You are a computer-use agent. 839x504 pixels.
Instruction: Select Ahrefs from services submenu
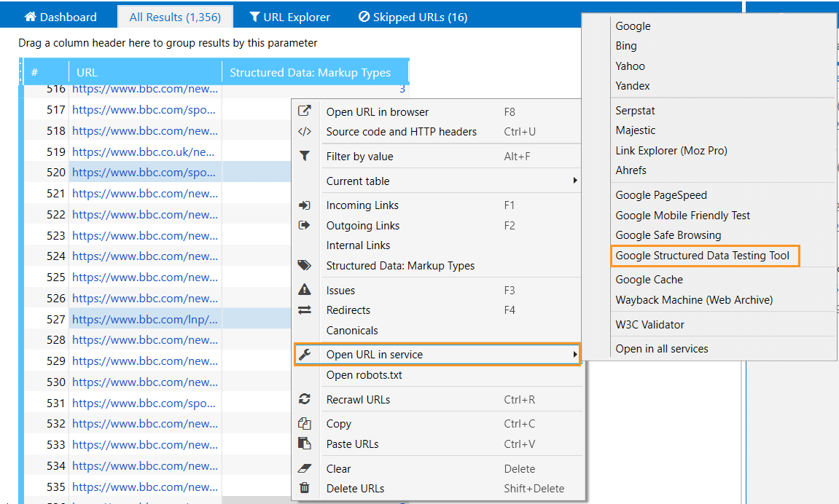click(631, 170)
